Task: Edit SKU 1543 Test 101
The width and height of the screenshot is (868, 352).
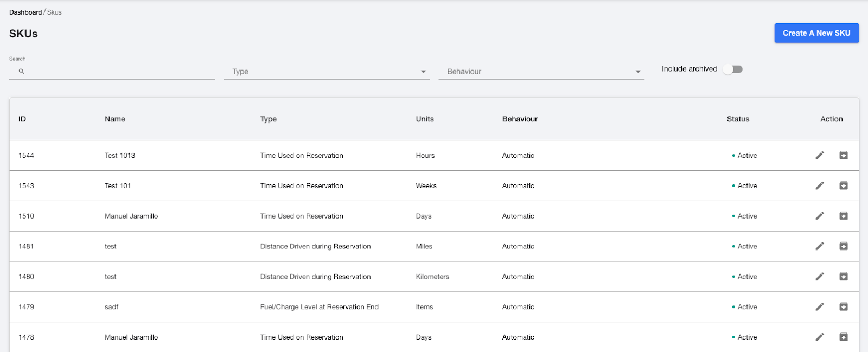Action: [820, 185]
